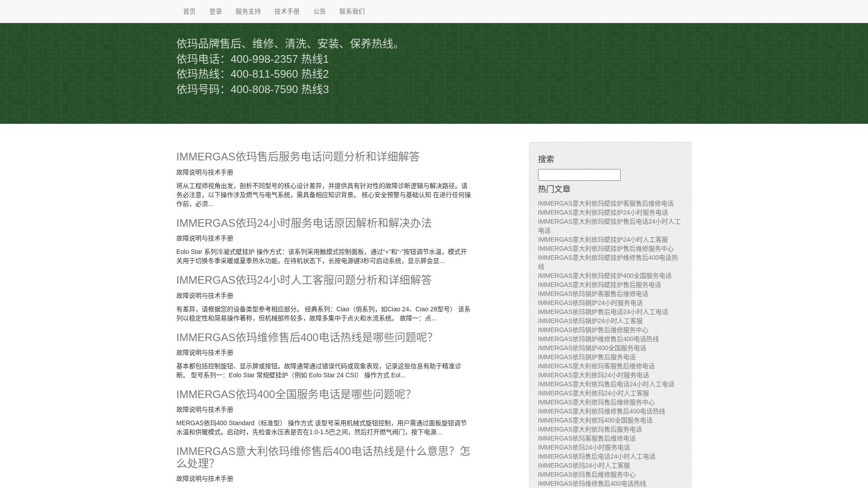868x488 pixels.
Task: Click sidebar link IMMERGAS意大利依玛壁挂炉400全国服务电话
Action: [605, 276]
